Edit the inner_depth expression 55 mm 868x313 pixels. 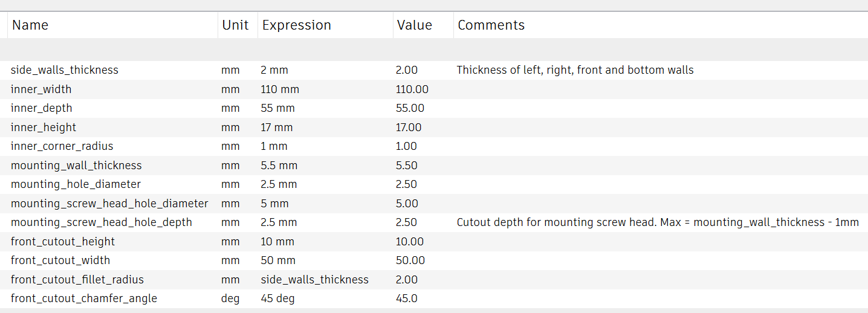pos(277,108)
